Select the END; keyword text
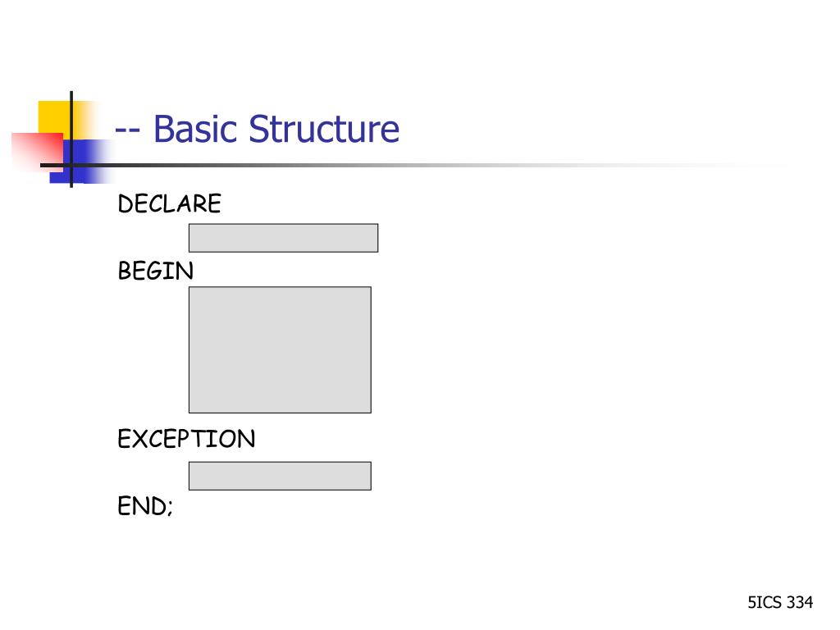Viewport: 840px width, 630px height. [145, 506]
